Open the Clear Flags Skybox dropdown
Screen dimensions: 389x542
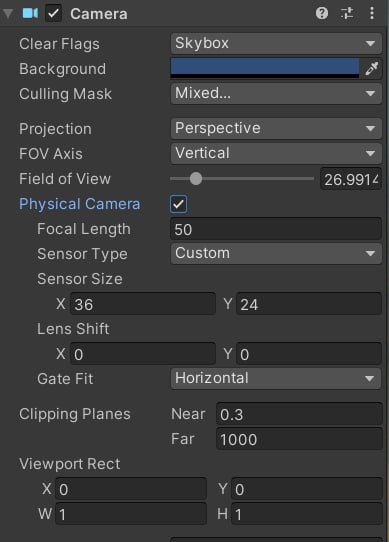pyautogui.click(x=276, y=44)
